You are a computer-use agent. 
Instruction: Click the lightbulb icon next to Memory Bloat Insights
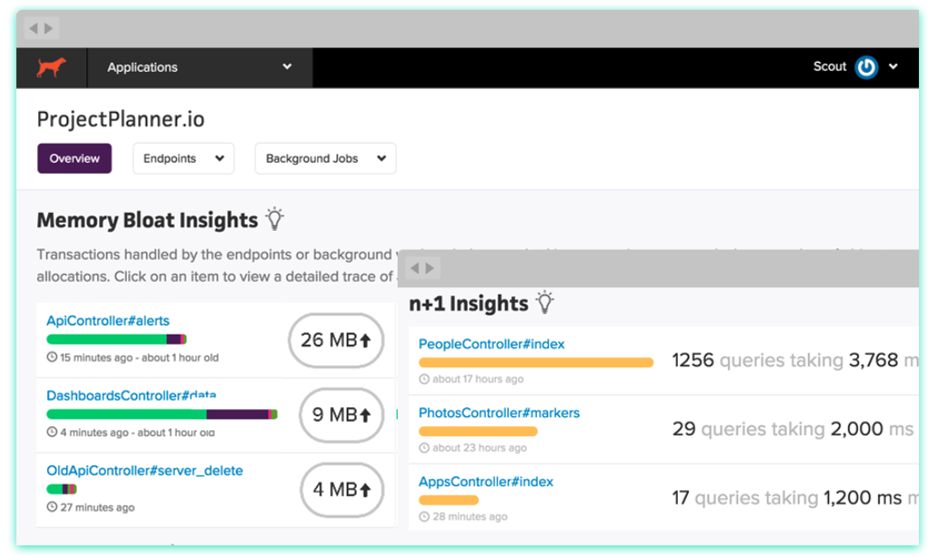[274, 218]
